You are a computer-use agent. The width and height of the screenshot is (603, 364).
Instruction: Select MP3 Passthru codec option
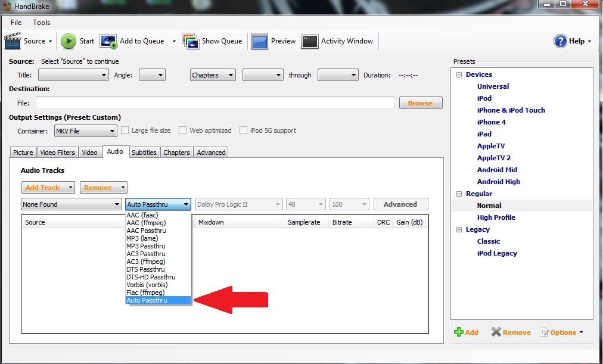click(x=158, y=246)
